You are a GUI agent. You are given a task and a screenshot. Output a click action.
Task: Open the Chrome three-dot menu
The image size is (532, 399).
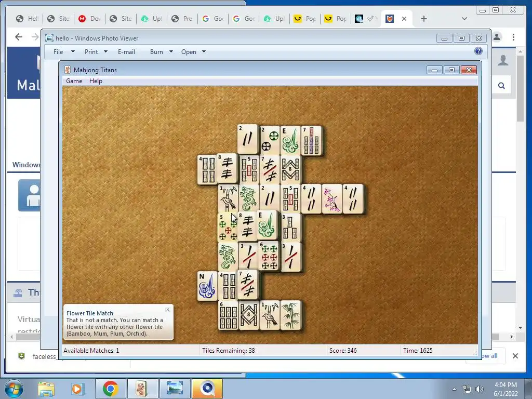513,37
